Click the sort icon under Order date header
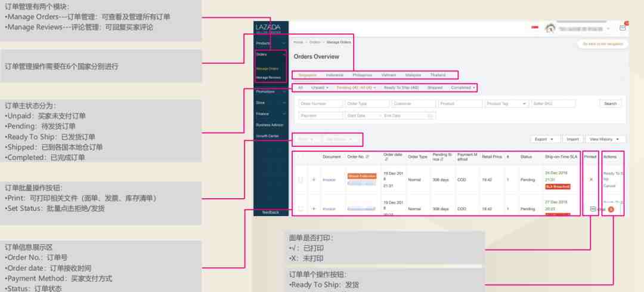 point(386,159)
